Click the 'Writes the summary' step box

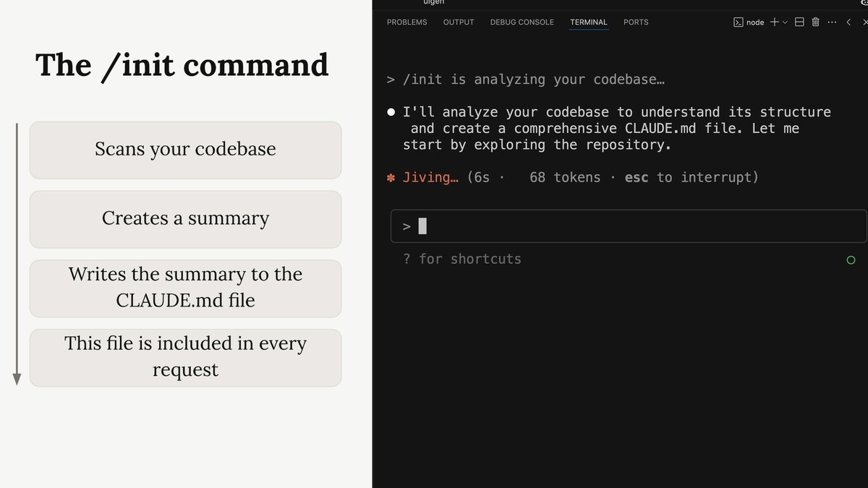(x=185, y=288)
